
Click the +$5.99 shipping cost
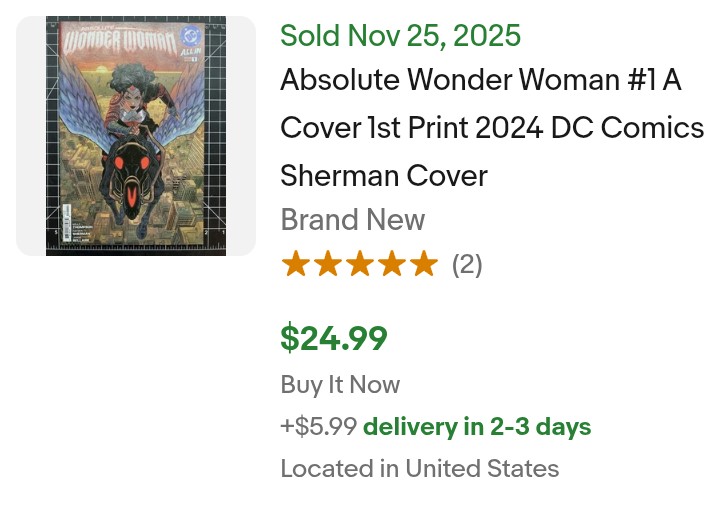[x=319, y=427]
